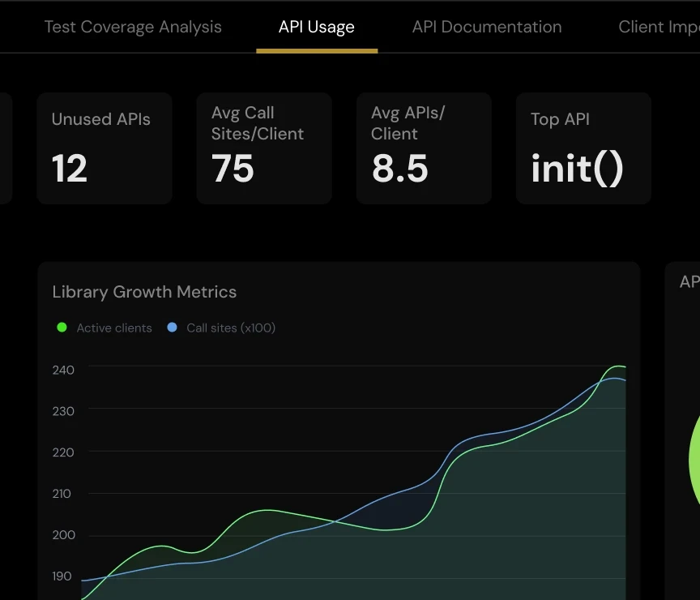Click the Avg Call Sites/Client card
Image resolution: width=700 pixels, height=600 pixels.
263,148
